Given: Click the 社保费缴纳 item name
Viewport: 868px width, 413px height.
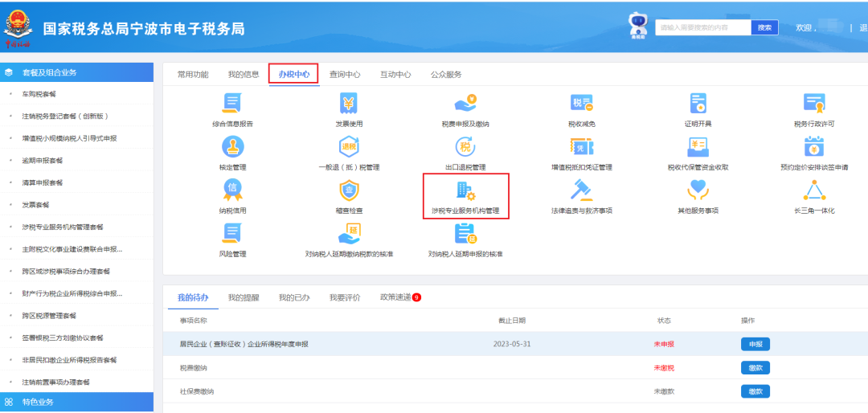Looking at the screenshot, I should pyautogui.click(x=197, y=391).
